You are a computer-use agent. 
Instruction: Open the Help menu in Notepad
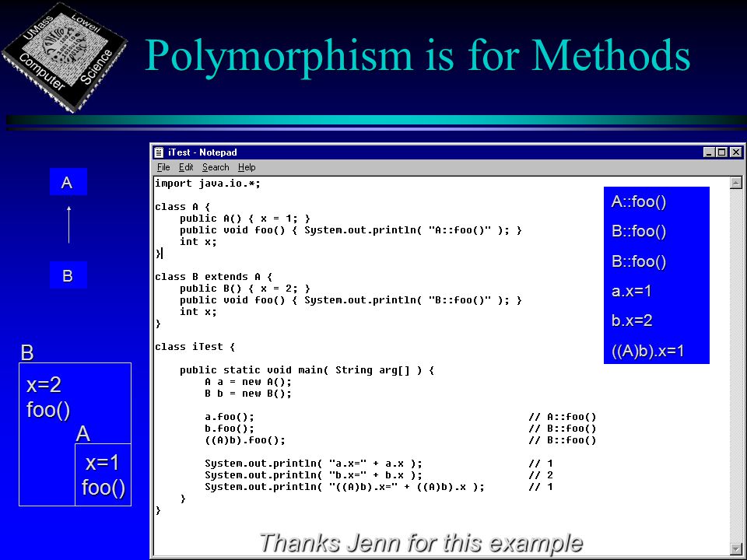(x=247, y=167)
